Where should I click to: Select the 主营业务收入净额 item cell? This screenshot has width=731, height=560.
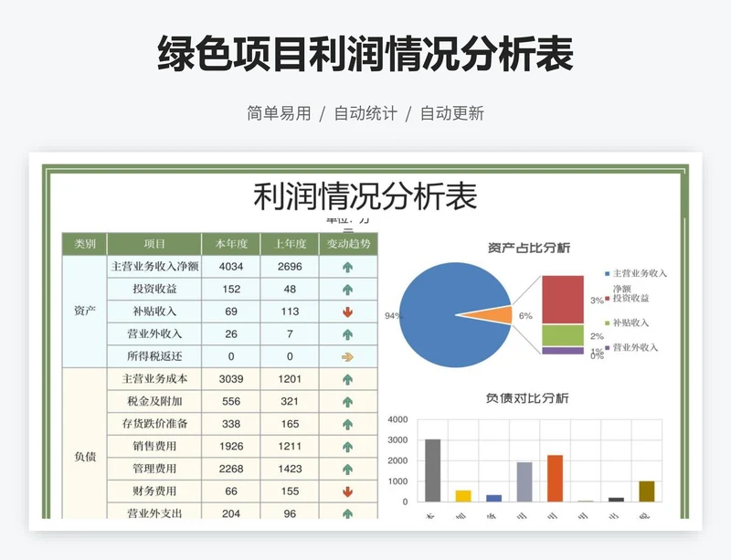pos(154,267)
